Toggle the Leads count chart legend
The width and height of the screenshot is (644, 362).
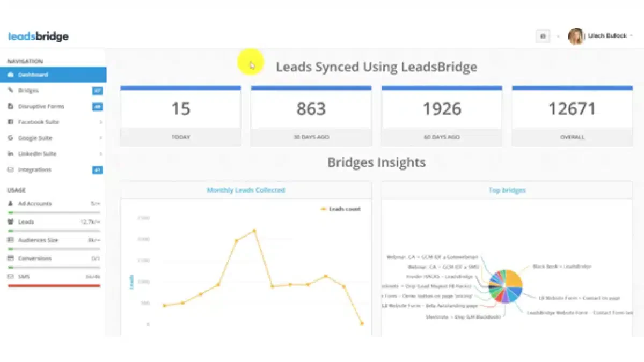coord(340,209)
